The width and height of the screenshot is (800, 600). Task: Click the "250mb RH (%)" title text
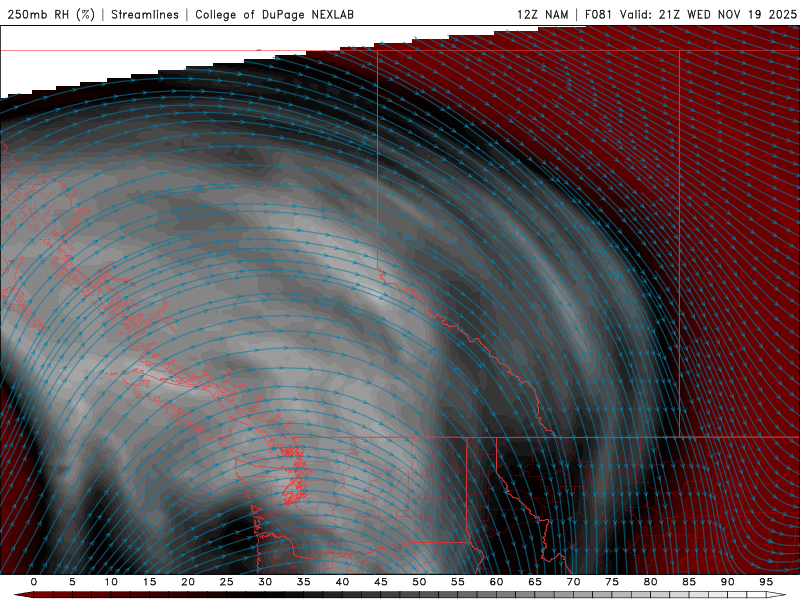pyautogui.click(x=52, y=14)
